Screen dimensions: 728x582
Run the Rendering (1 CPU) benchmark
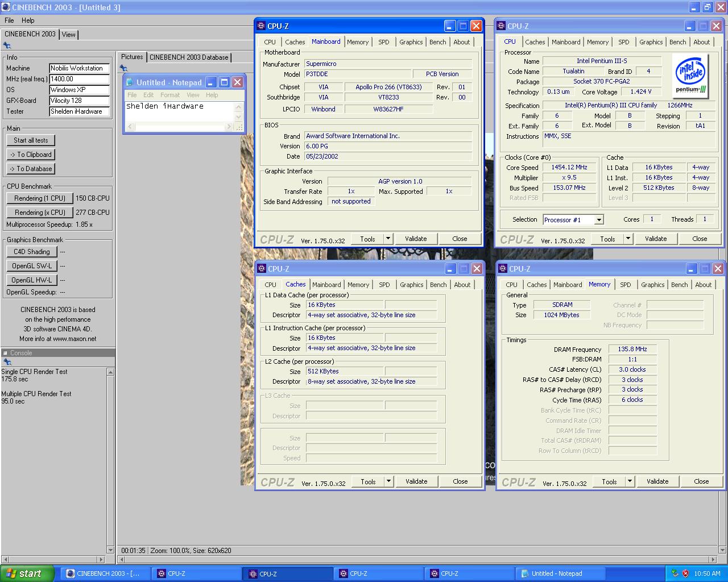40,198
